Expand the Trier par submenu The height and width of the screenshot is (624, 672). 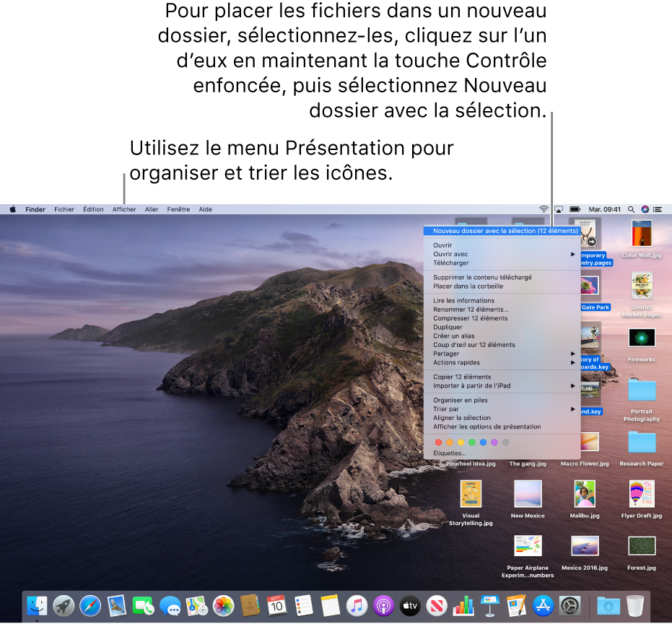coord(502,409)
